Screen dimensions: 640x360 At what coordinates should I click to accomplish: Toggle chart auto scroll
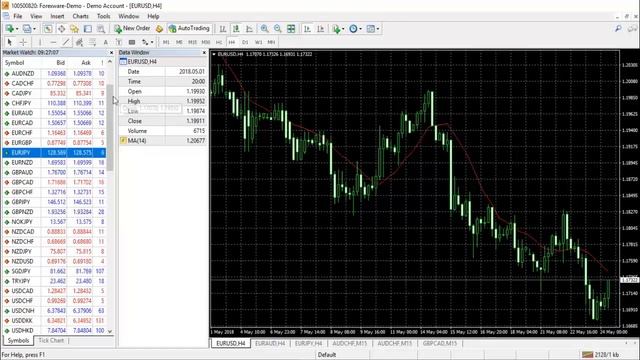[x=307, y=29]
